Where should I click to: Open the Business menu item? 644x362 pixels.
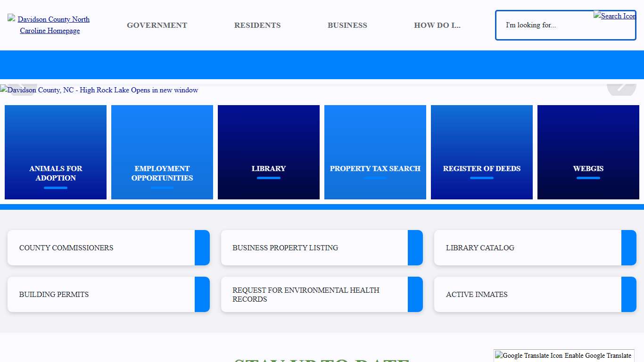(x=347, y=25)
